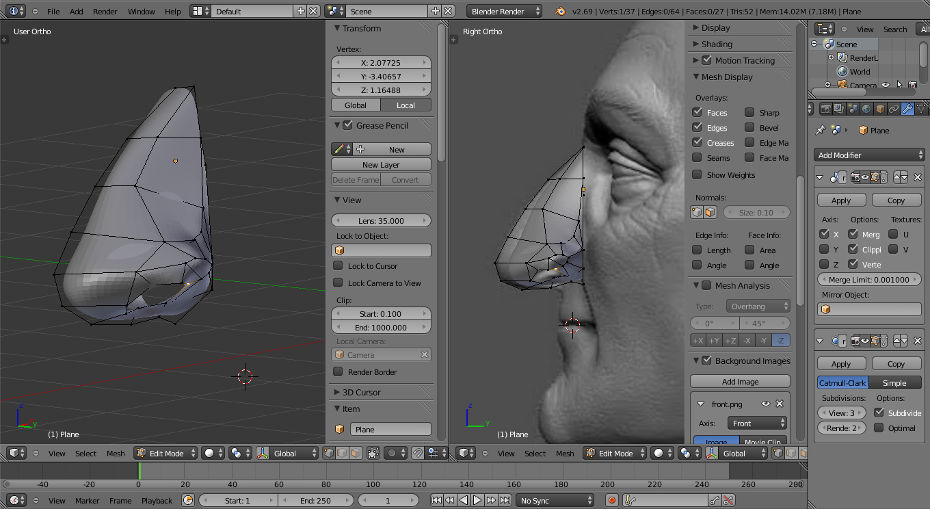Image resolution: width=930 pixels, height=509 pixels.
Task: Click the timeline record red dot button
Action: pyautogui.click(x=612, y=501)
